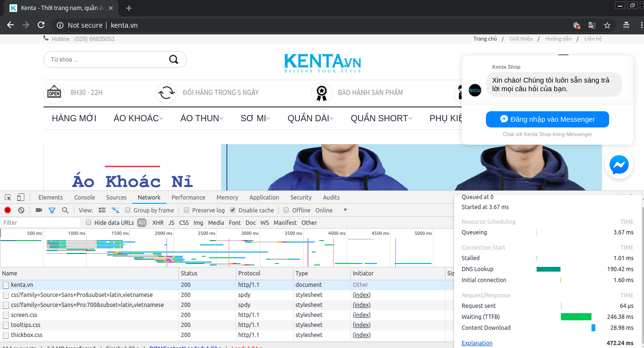Click the warranty ribbon badge icon
644x348 pixels.
(321, 93)
